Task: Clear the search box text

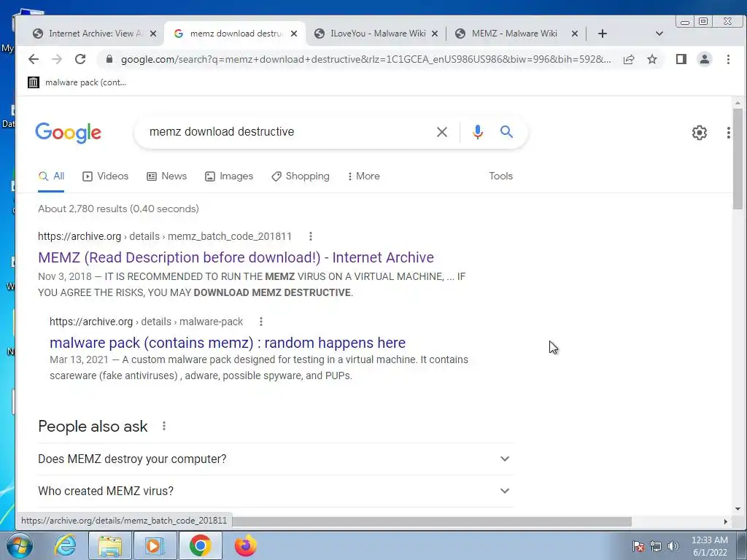Action: click(442, 132)
